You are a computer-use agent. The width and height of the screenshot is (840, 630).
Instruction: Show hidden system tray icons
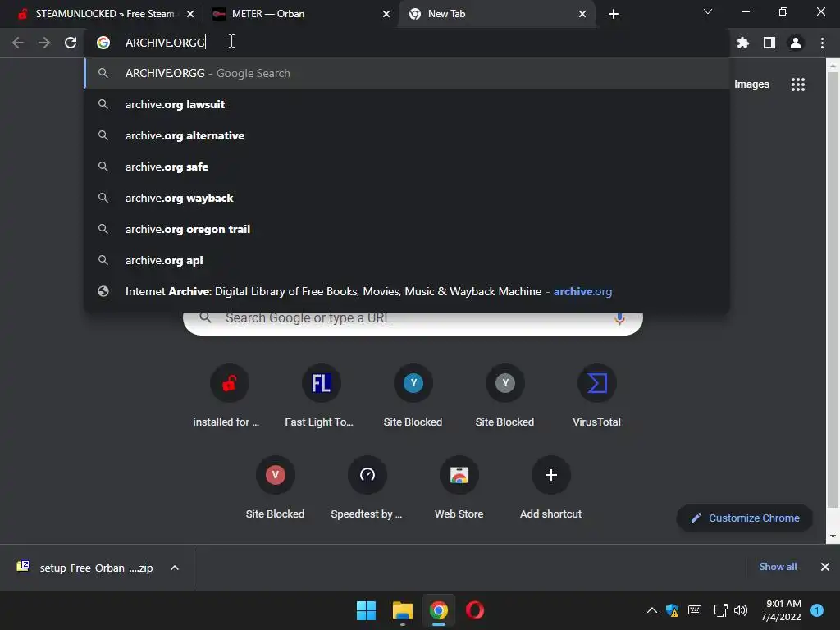pyautogui.click(x=652, y=610)
